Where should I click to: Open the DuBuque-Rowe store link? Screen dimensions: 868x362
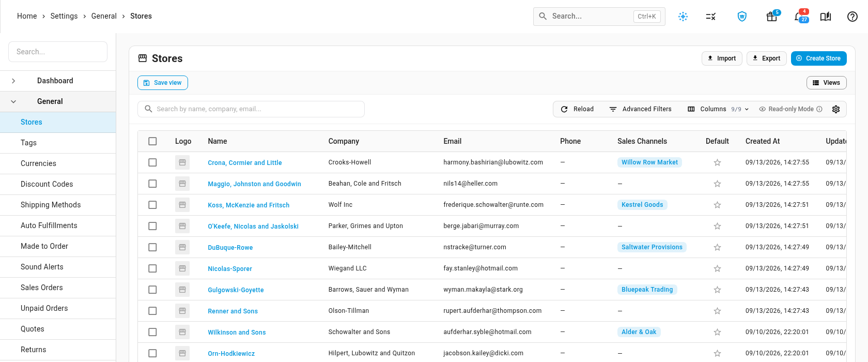[x=230, y=248]
